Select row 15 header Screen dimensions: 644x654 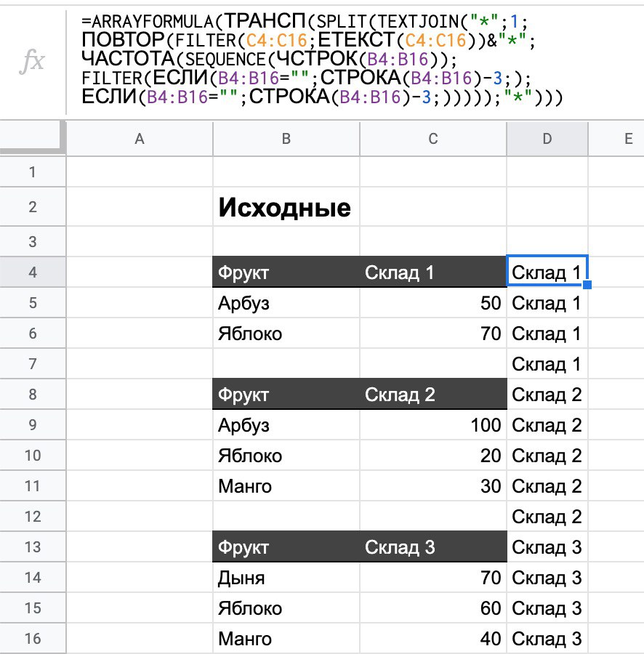coord(33,607)
